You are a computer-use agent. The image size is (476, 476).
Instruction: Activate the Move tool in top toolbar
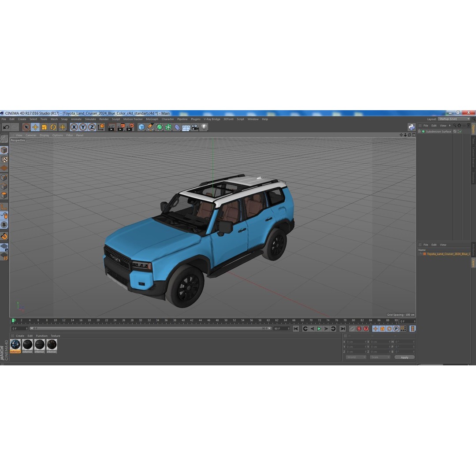[x=35, y=127]
